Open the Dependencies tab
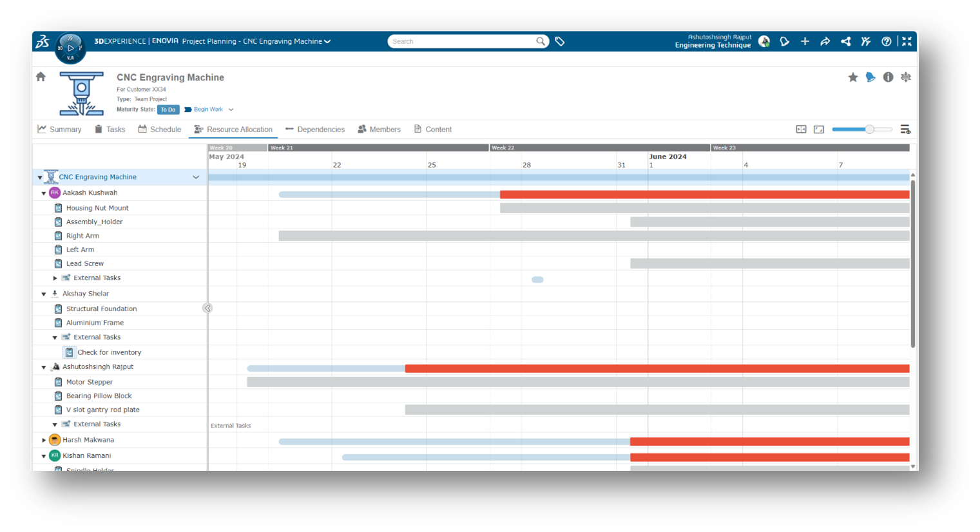Image resolution: width=980 pixels, height=532 pixels. pyautogui.click(x=315, y=129)
